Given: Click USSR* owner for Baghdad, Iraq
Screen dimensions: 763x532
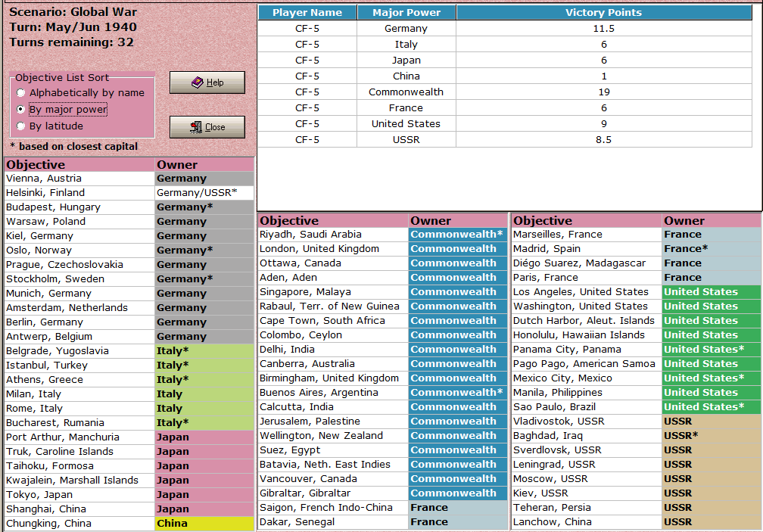Looking at the screenshot, I should [712, 436].
